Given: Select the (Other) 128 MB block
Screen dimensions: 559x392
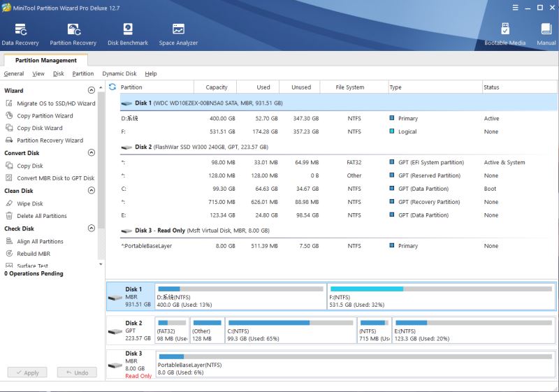Looking at the screenshot, I should 207,331.
